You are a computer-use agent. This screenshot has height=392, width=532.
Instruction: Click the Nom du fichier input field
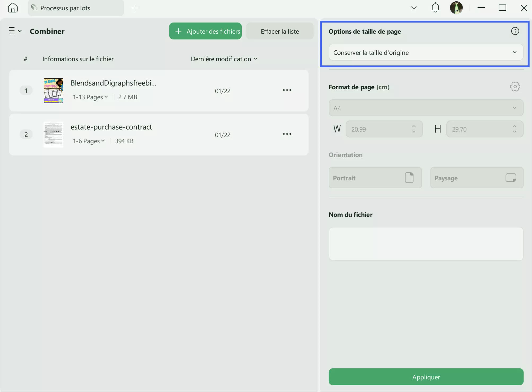426,243
